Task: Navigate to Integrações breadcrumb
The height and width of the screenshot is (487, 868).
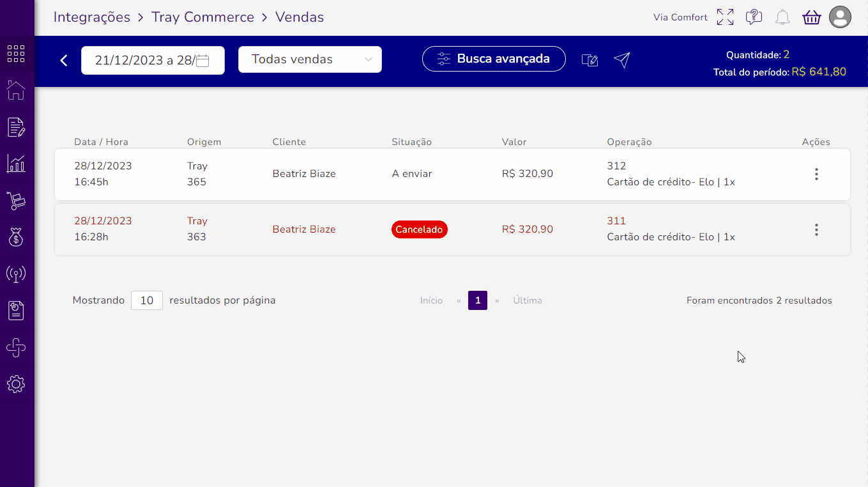Action: (92, 17)
